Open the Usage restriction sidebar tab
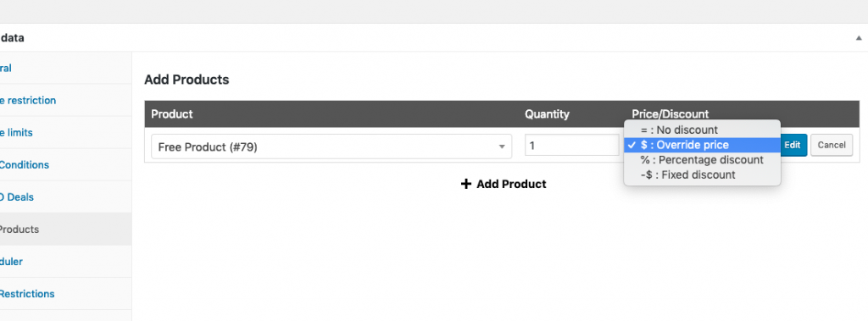 tap(28, 101)
